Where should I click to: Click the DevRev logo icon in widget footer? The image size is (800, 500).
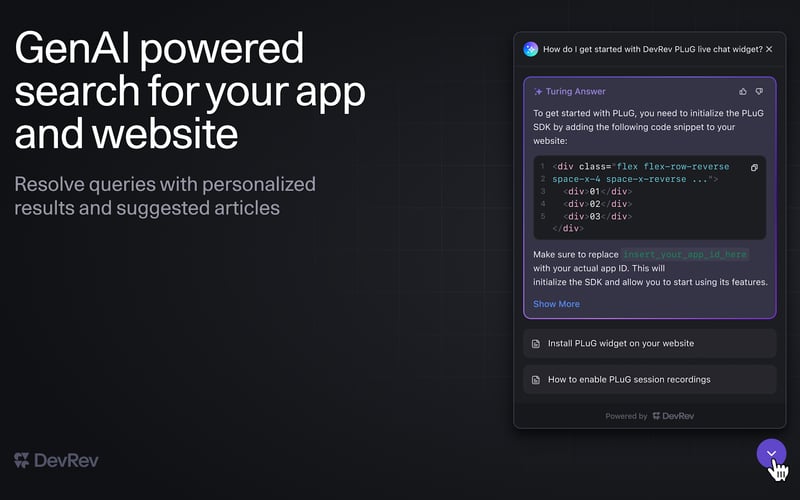click(656, 416)
